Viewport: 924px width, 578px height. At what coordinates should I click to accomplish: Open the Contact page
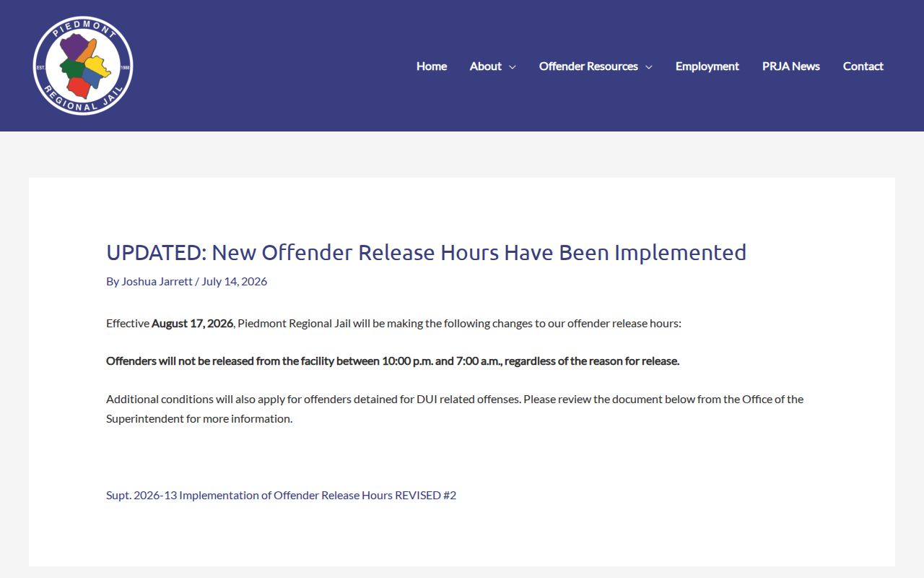coord(863,66)
